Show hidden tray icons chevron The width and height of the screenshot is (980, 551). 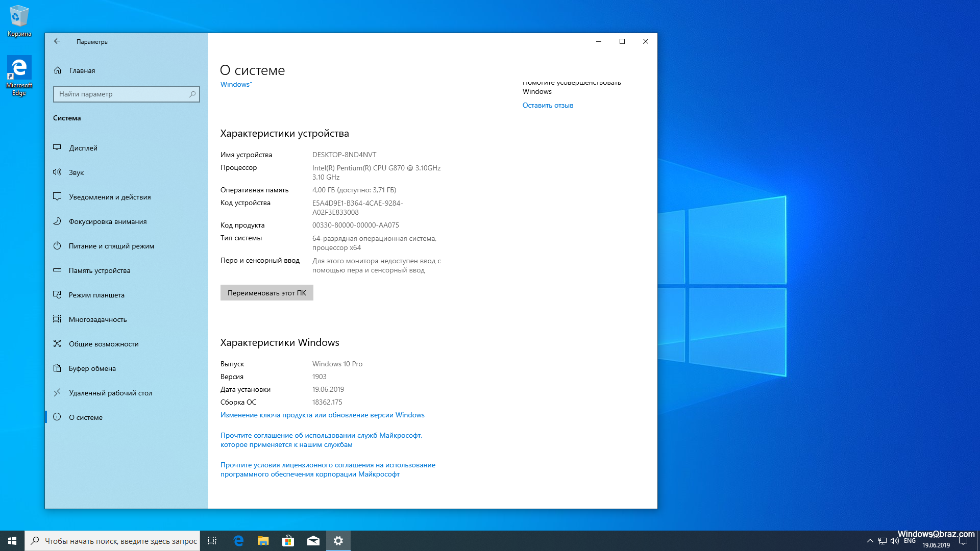coord(870,541)
